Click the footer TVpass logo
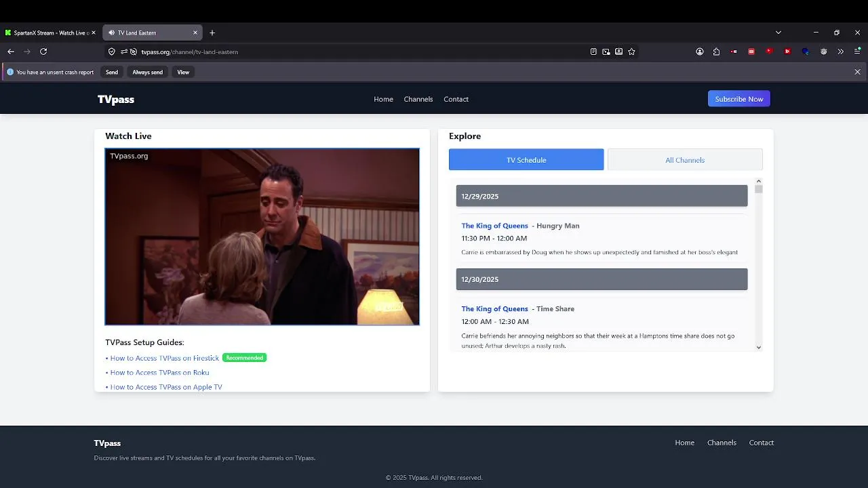The height and width of the screenshot is (488, 868). pyautogui.click(x=107, y=443)
